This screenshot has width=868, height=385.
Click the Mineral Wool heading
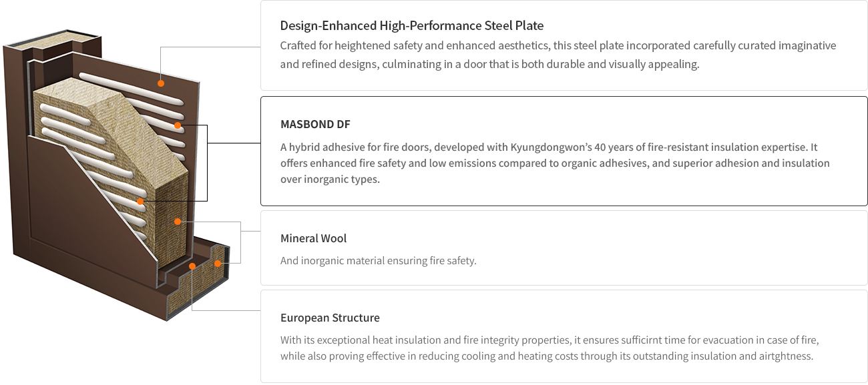[x=313, y=238]
